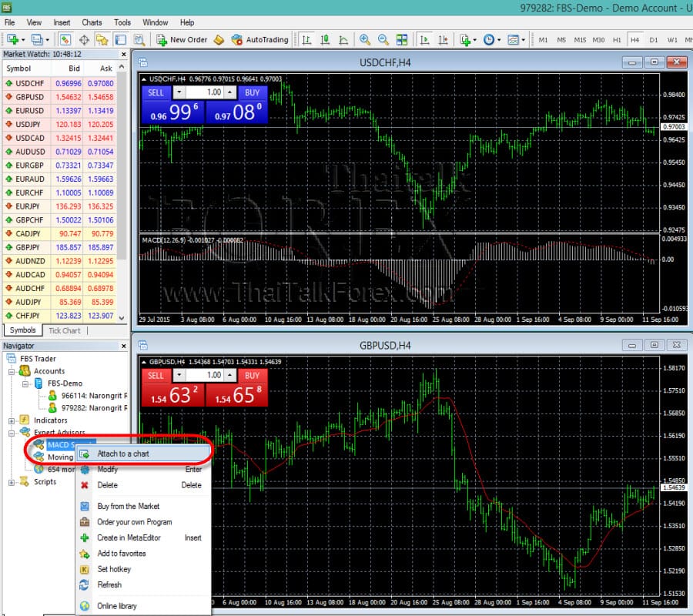Open the Indicators list toolbar icon
693x616 pixels.
[465, 40]
